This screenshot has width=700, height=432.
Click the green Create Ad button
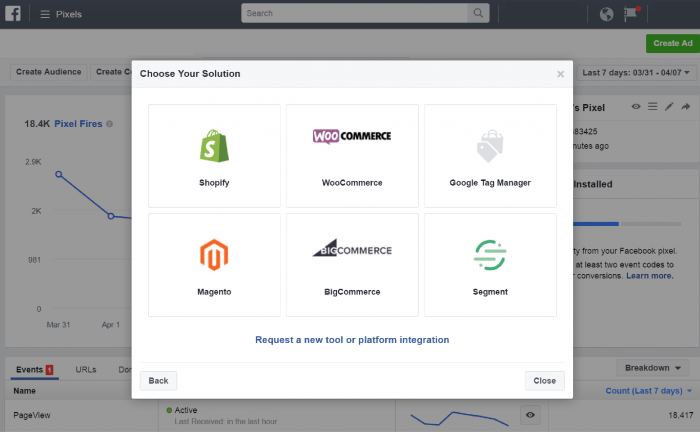673,43
